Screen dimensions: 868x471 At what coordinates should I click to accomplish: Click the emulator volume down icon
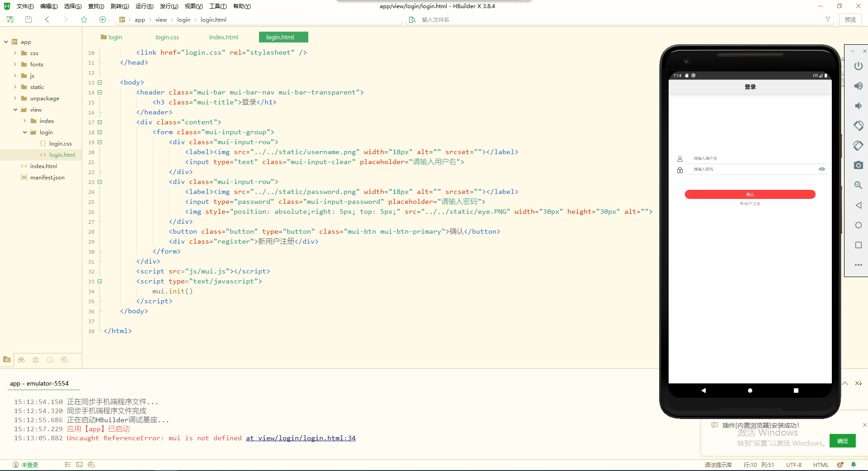point(858,106)
